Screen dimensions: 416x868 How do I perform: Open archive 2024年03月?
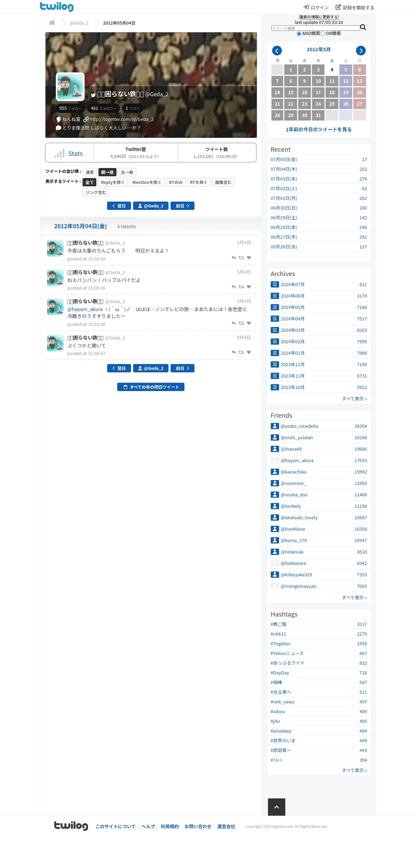point(293,330)
